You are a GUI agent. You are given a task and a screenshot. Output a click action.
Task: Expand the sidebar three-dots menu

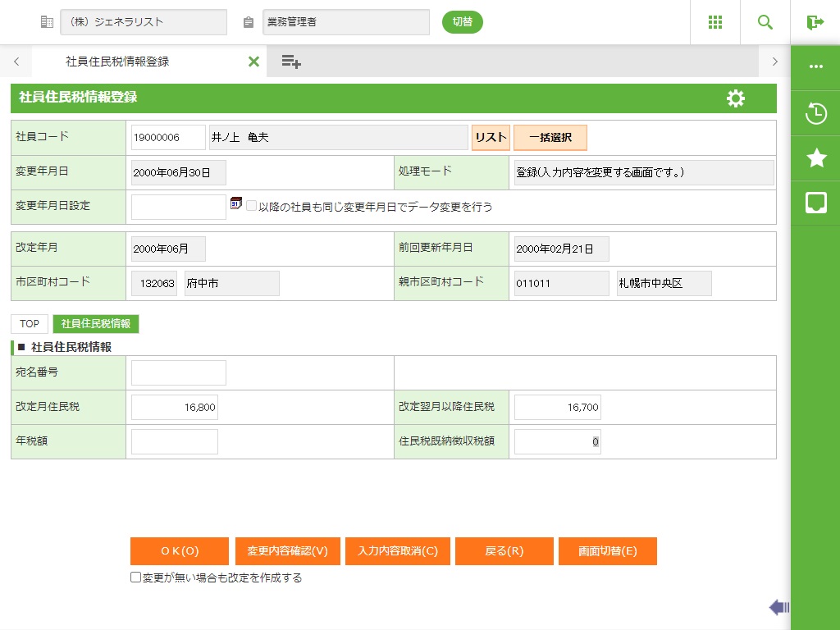pos(815,67)
